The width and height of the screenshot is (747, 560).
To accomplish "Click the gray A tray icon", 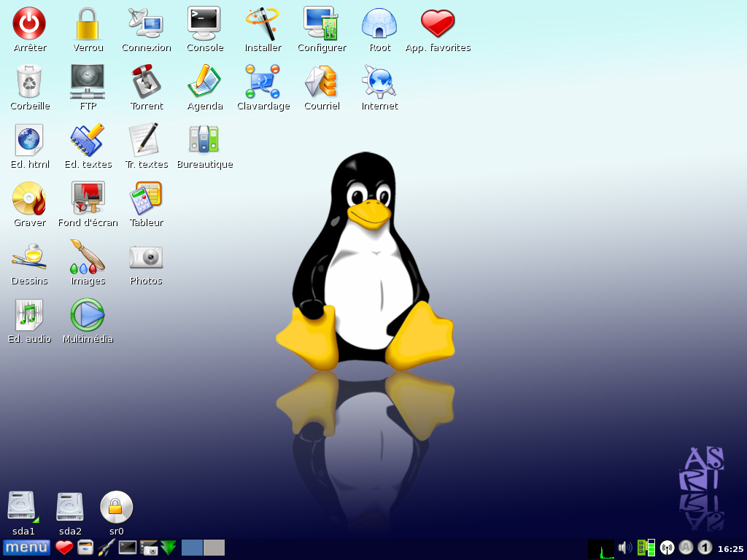I will 686,548.
